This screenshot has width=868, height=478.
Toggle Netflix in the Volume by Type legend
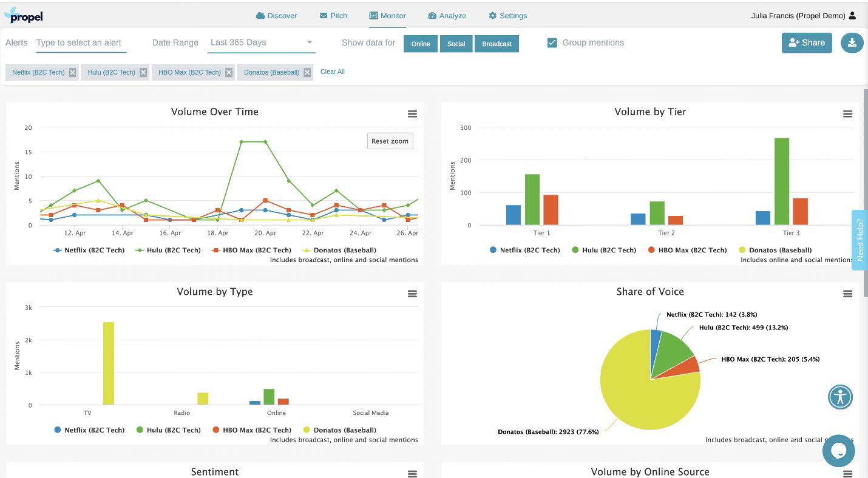(89, 430)
